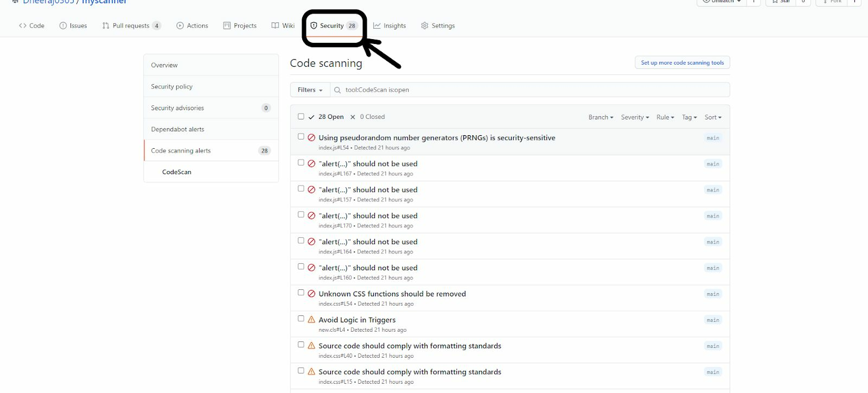Expand the Branch filter dropdown
The height and width of the screenshot is (393, 868).
601,117
